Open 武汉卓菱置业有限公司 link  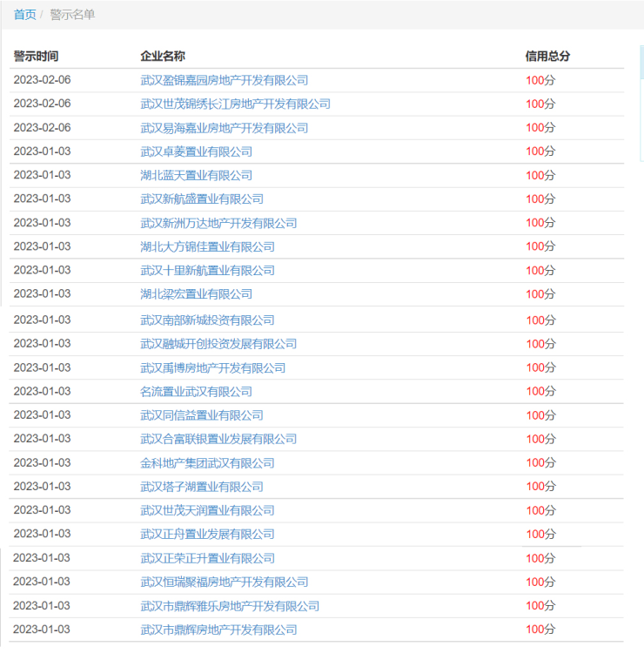[196, 152]
